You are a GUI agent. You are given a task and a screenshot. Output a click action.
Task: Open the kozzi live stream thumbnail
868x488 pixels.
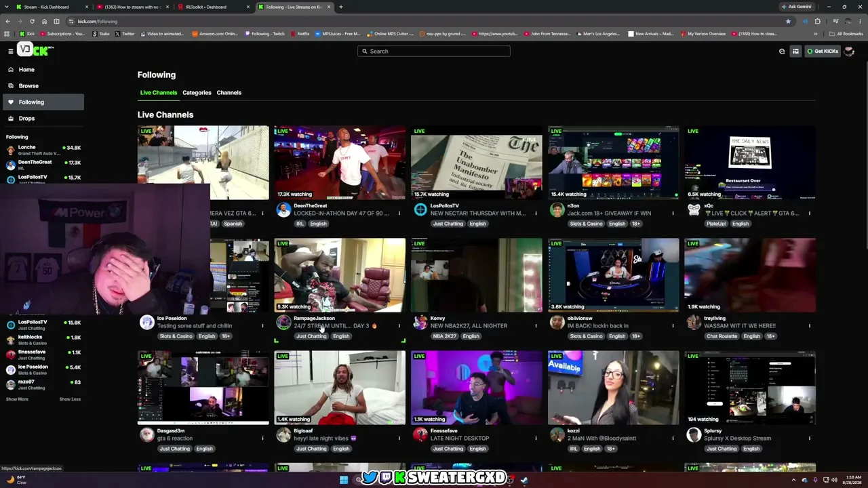click(613, 388)
